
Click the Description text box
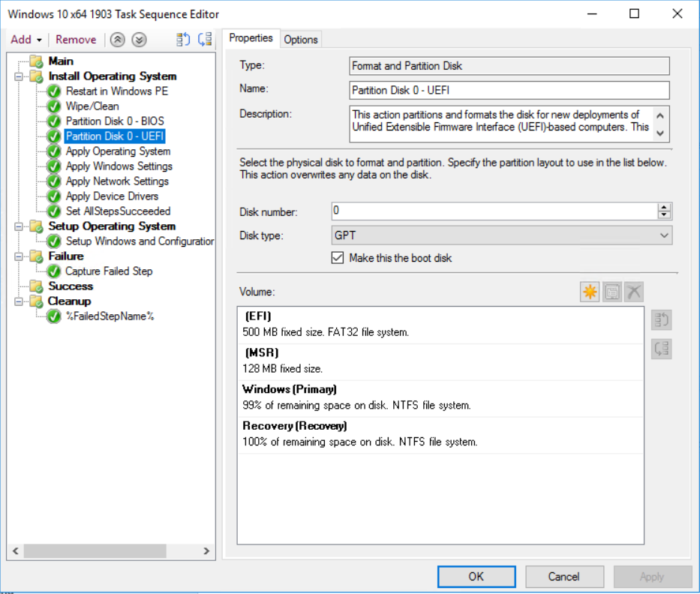(509, 124)
